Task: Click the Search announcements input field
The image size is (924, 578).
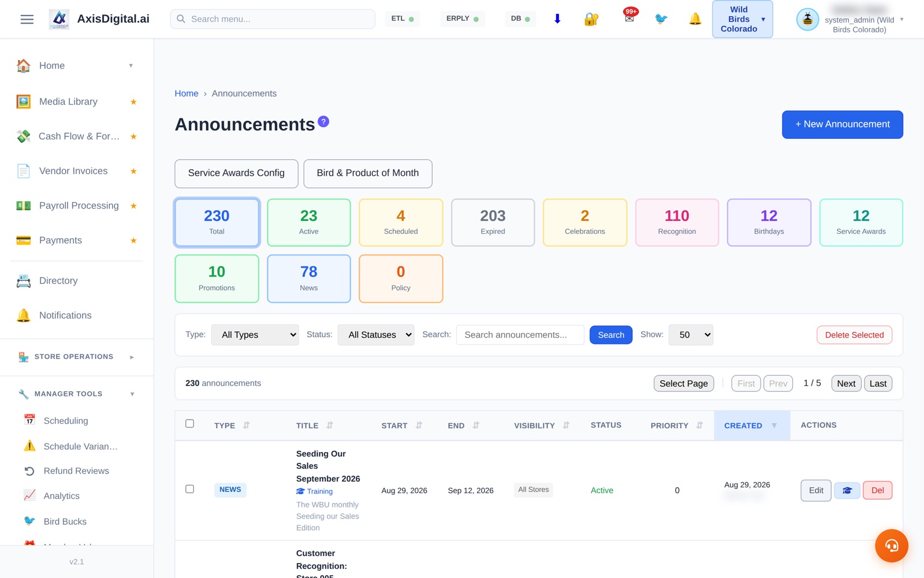Action: click(x=520, y=335)
